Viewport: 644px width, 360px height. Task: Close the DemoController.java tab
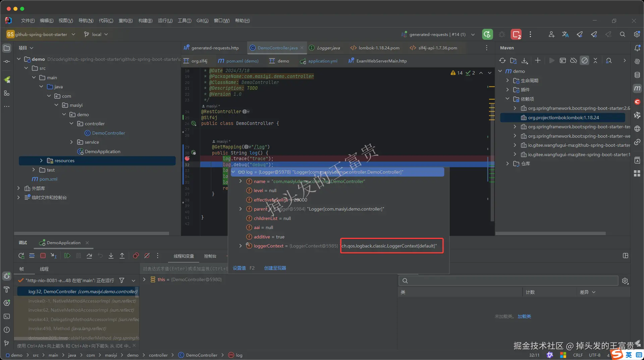click(x=302, y=48)
